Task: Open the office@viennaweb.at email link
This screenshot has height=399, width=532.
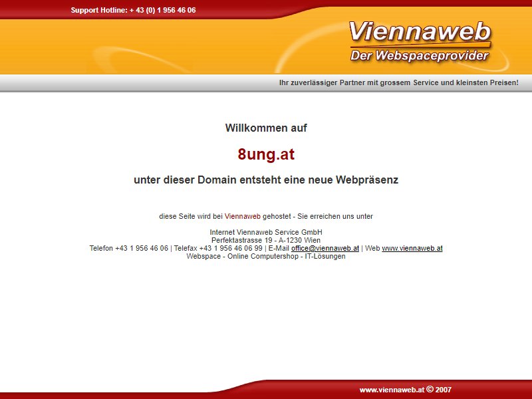Action: (325, 248)
